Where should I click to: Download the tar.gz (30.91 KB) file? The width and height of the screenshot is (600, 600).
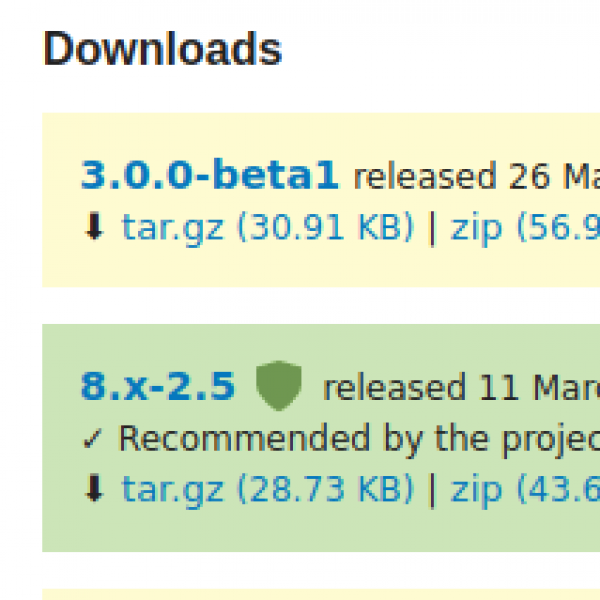point(267,228)
